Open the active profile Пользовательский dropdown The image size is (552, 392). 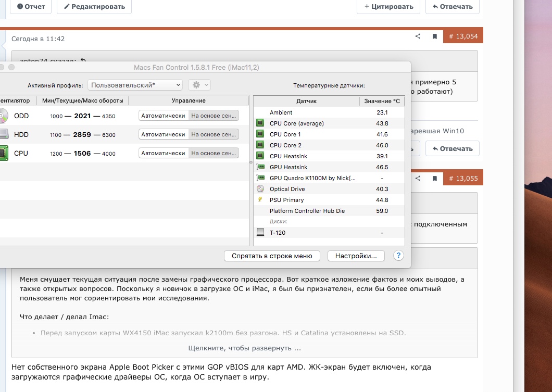(x=135, y=85)
